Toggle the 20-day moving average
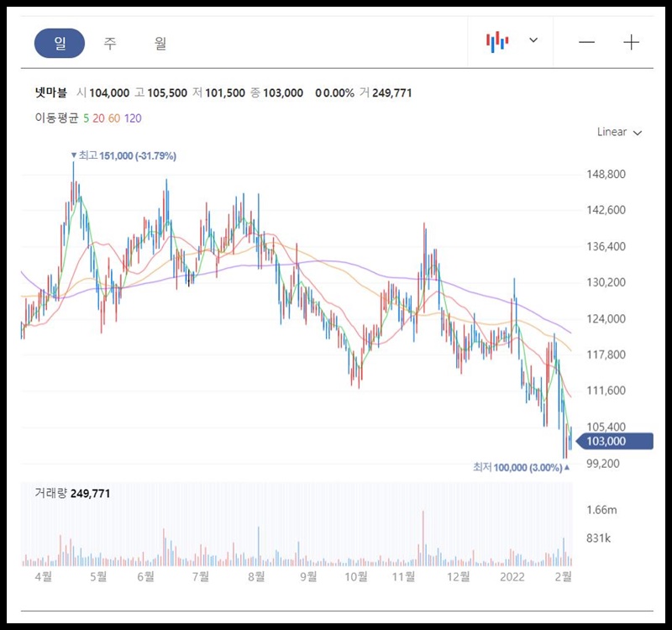Screen dimensions: 672x630 coord(98,118)
